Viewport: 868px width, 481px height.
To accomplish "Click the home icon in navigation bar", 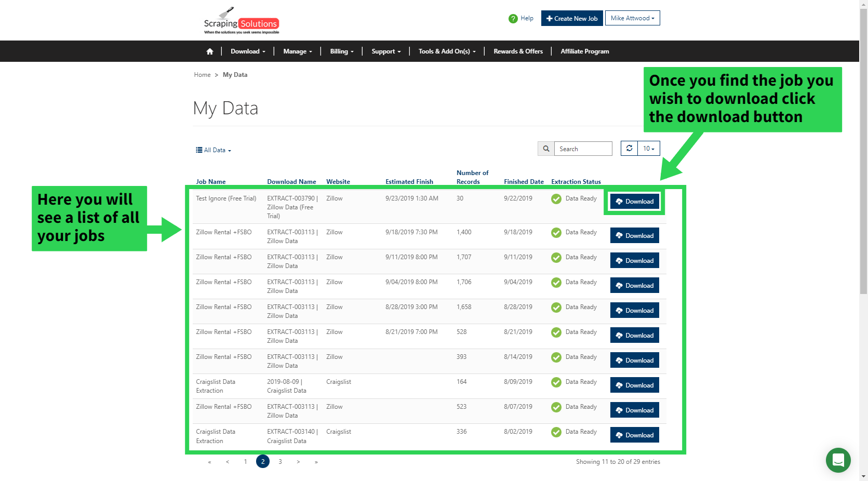I will click(210, 51).
